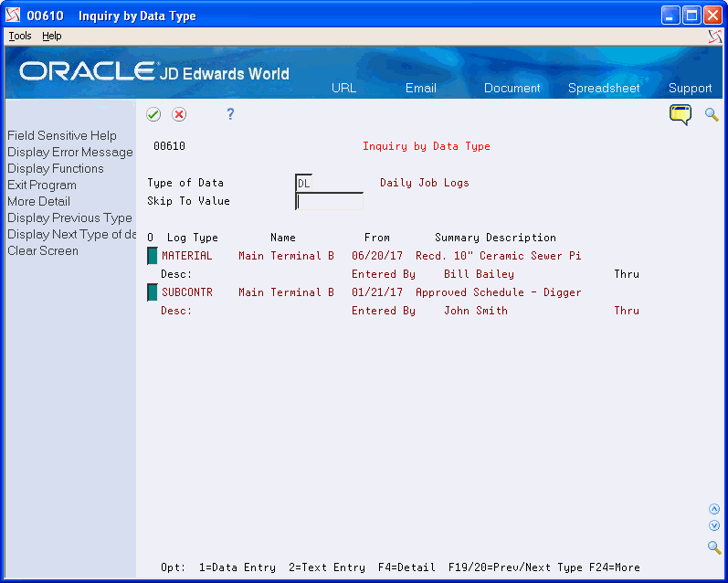The image size is (728, 583).
Task: Click the Skip To Value input field
Action: click(x=329, y=201)
